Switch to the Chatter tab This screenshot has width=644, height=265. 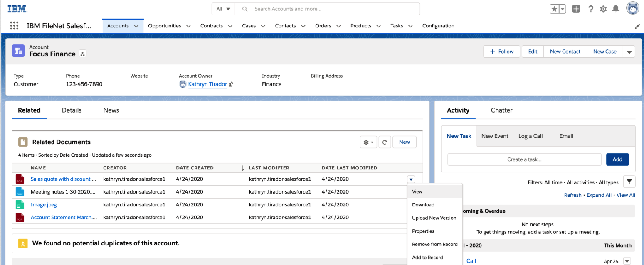pos(501,110)
